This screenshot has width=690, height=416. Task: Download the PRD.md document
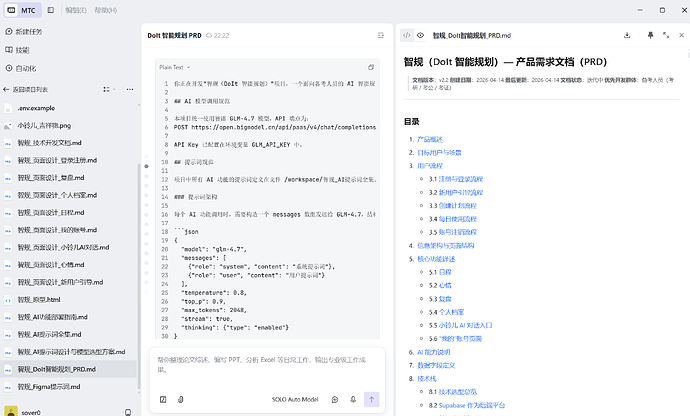pyautogui.click(x=627, y=35)
